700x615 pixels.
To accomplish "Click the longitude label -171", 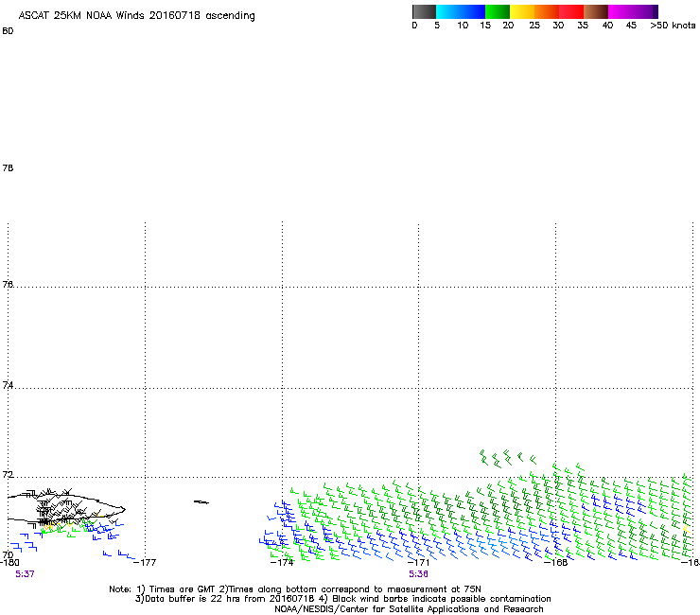I will pyautogui.click(x=418, y=562).
